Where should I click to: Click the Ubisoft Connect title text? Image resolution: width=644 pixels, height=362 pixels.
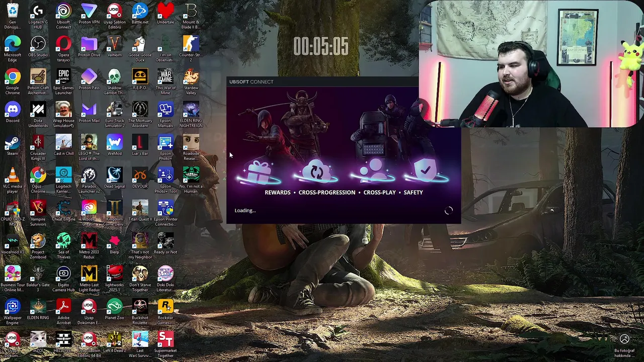pyautogui.click(x=251, y=81)
